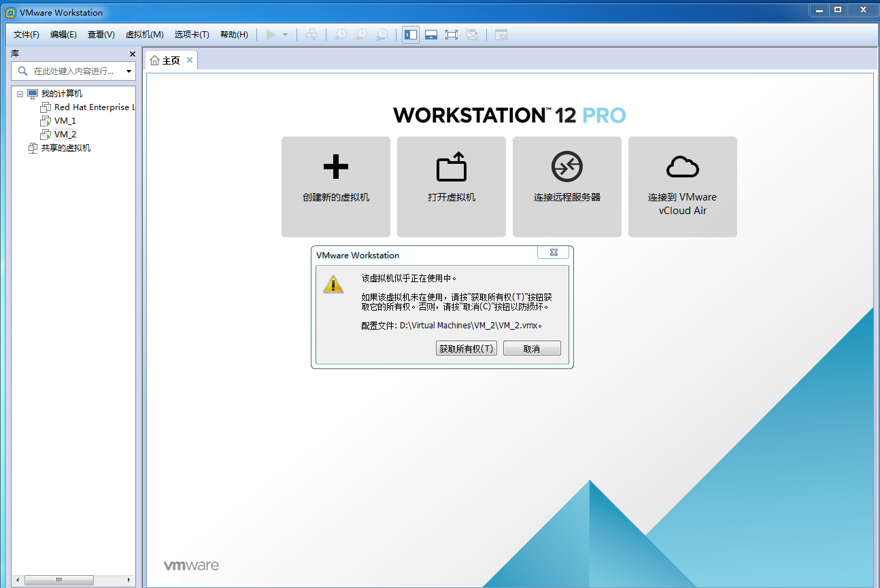Select 我的计算机 in the library tree

(x=62, y=94)
